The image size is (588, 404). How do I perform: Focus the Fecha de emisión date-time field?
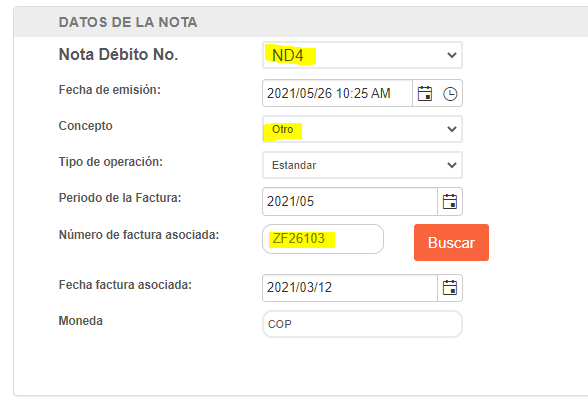click(338, 93)
